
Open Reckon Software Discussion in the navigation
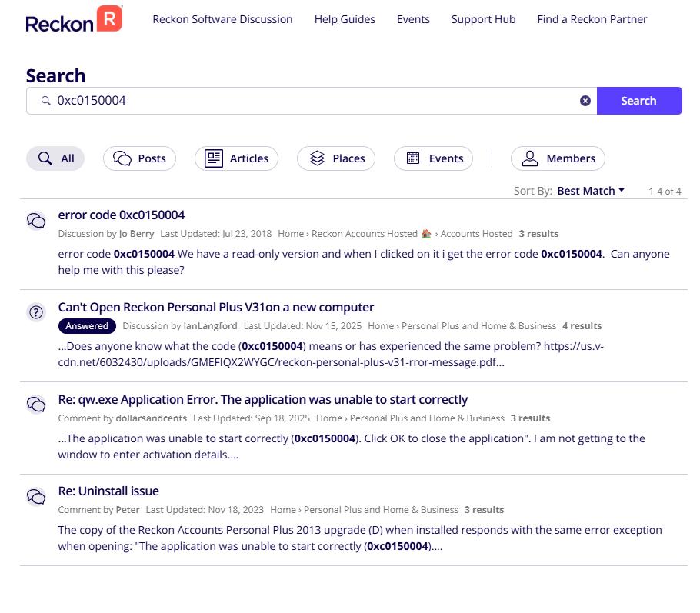point(222,19)
